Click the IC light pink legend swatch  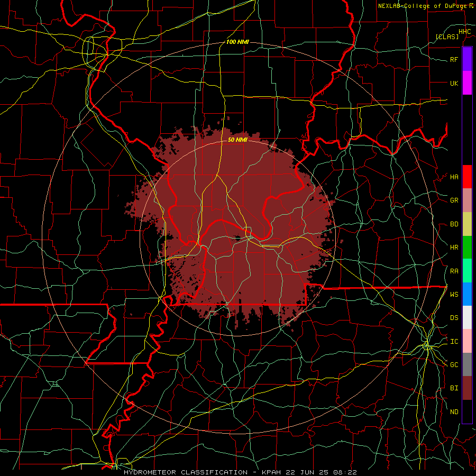(x=467, y=341)
